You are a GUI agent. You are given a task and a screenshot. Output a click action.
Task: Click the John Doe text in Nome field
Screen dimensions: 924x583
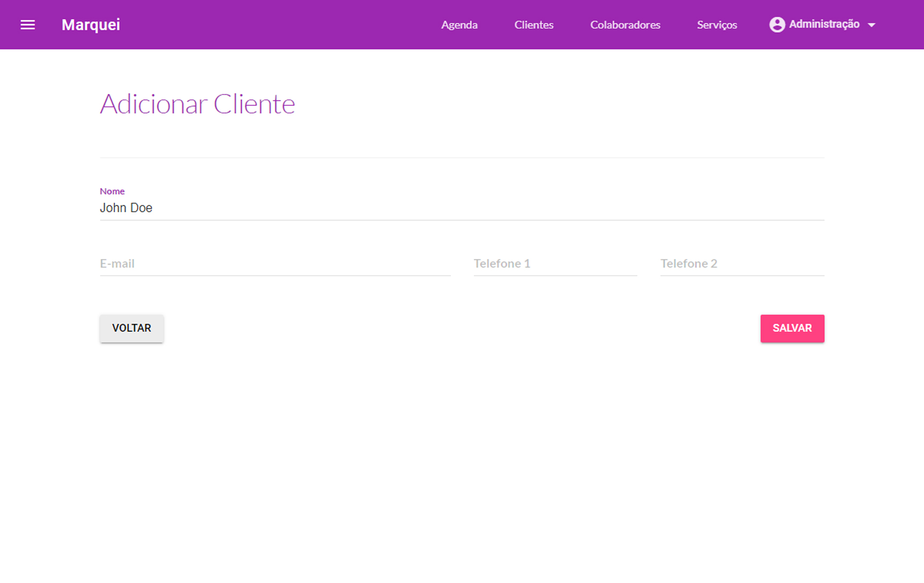coord(126,208)
